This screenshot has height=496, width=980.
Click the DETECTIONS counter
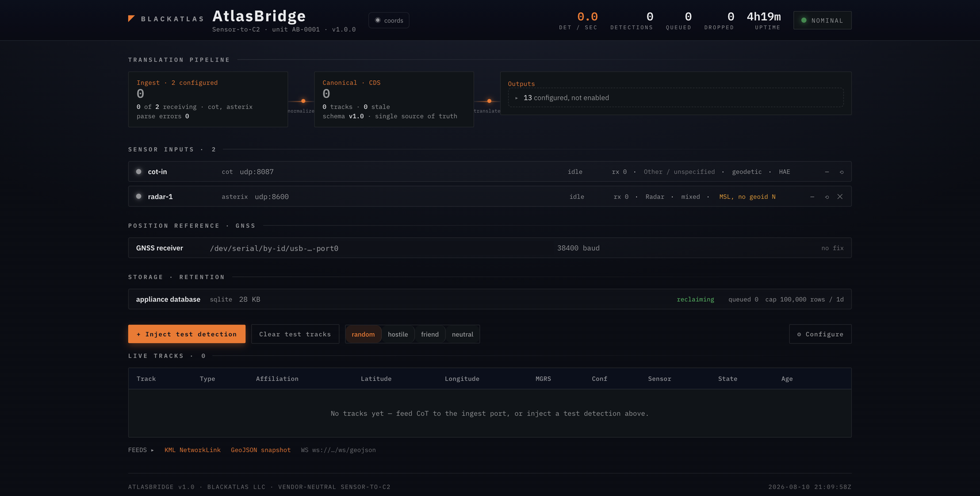[x=631, y=21]
